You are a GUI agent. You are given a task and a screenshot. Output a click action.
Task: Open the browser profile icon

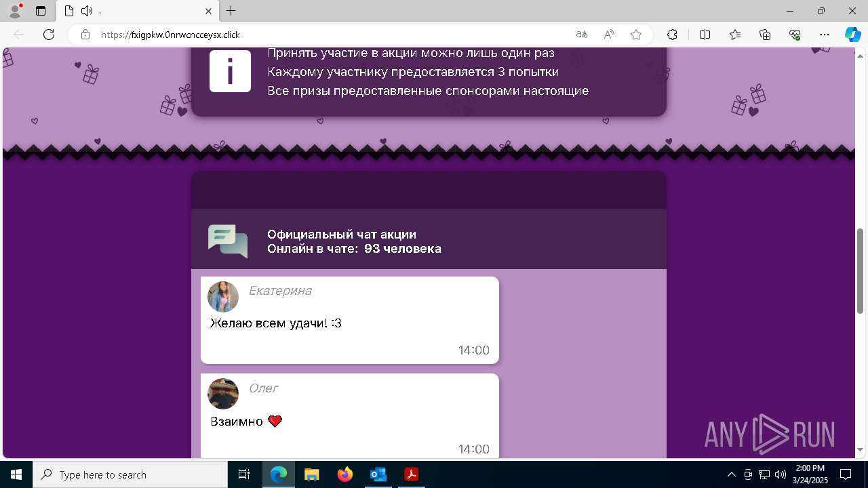click(x=14, y=11)
